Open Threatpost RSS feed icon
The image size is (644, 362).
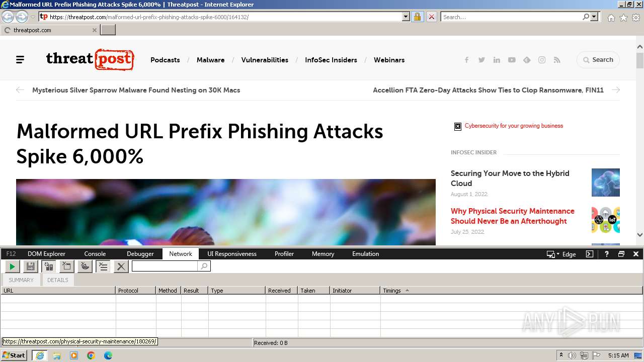point(557,60)
